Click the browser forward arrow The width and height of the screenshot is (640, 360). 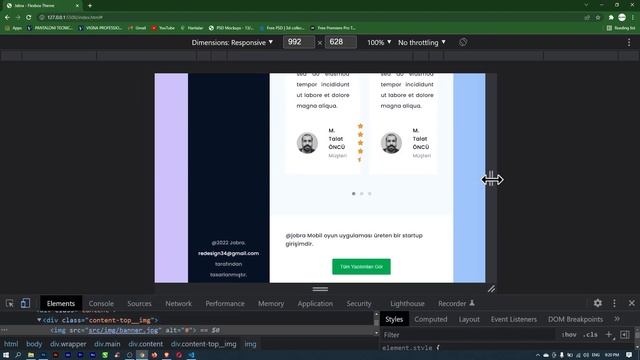point(18,17)
